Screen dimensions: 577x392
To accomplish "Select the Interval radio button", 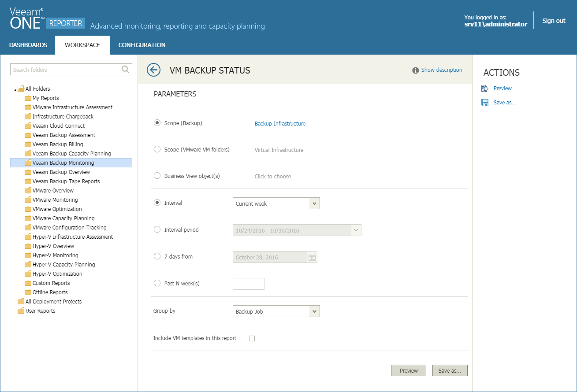I will [157, 203].
